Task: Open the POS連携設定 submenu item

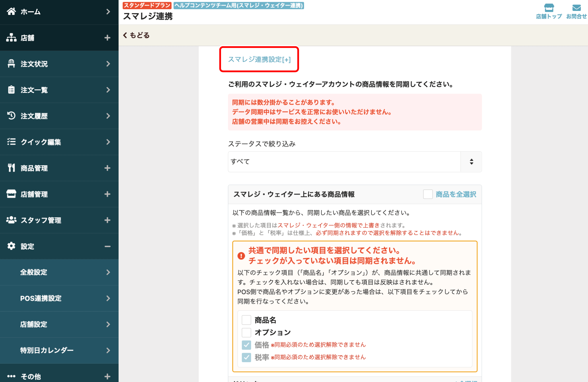Action: [59, 298]
